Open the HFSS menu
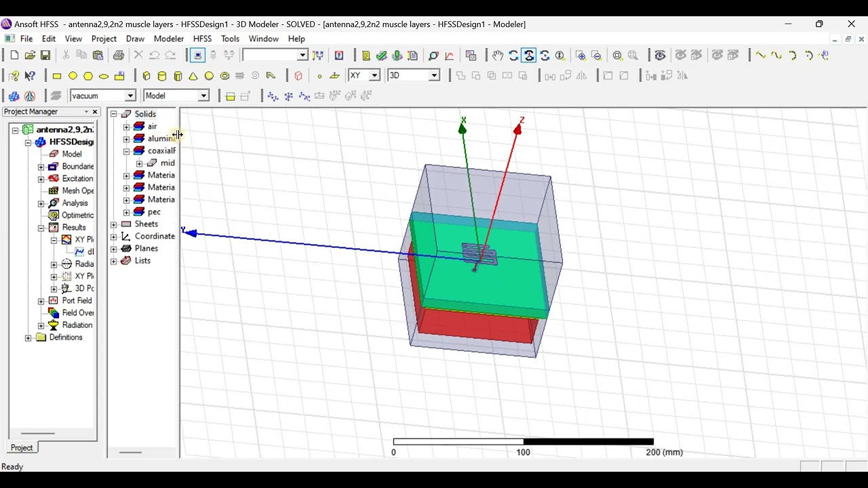This screenshot has width=868, height=488. tap(202, 39)
